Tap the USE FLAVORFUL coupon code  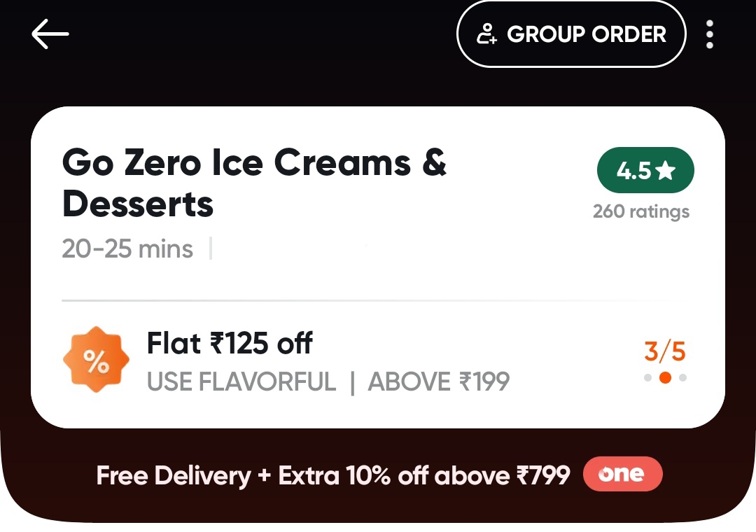point(241,381)
